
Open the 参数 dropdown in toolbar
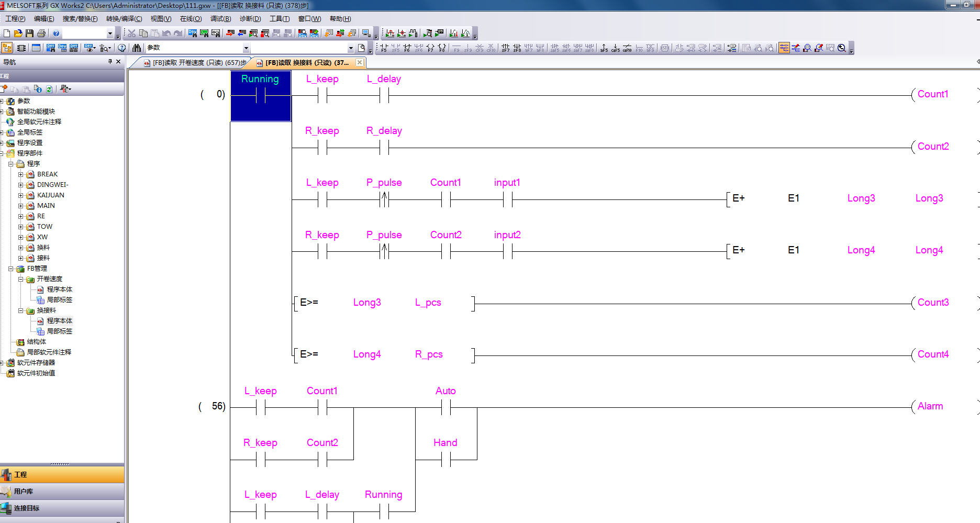pyautogui.click(x=246, y=48)
